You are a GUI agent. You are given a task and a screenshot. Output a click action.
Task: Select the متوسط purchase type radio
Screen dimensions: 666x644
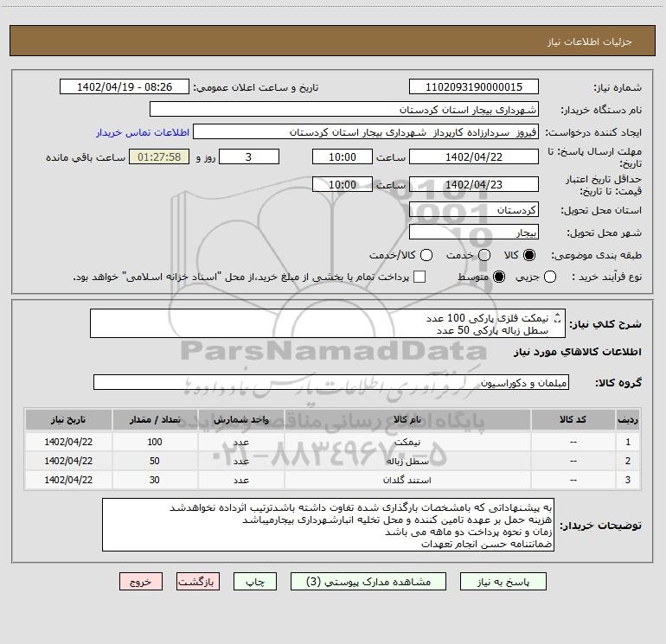click(499, 277)
